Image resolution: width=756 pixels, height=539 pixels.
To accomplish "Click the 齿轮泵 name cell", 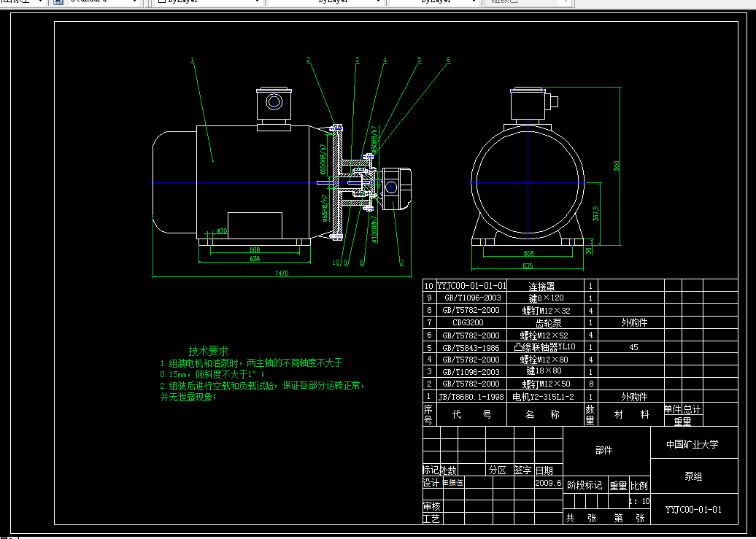I will click(545, 322).
